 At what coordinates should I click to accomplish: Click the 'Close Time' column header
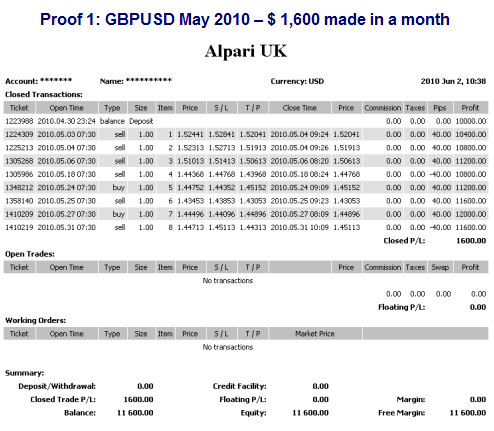coord(300,108)
